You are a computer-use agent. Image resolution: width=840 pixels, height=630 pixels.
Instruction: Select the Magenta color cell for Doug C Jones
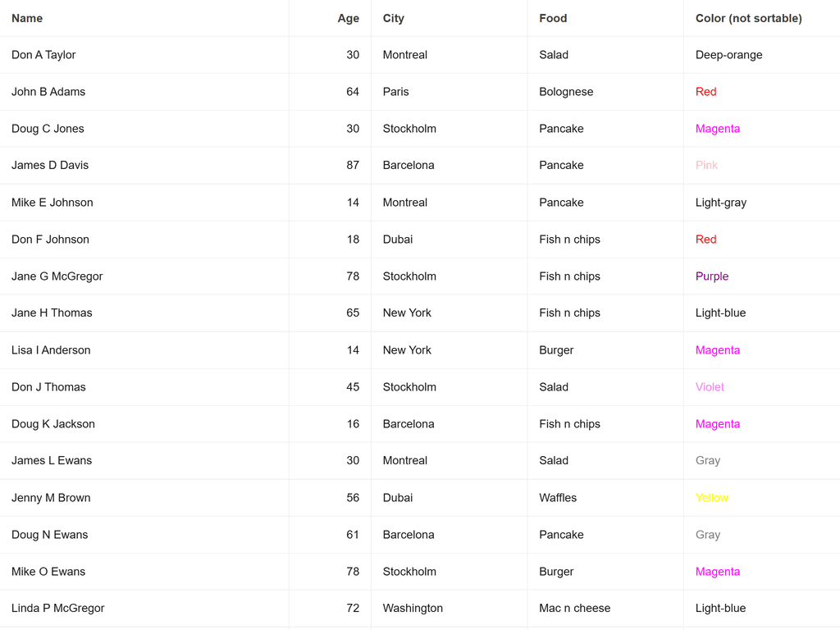coord(718,129)
